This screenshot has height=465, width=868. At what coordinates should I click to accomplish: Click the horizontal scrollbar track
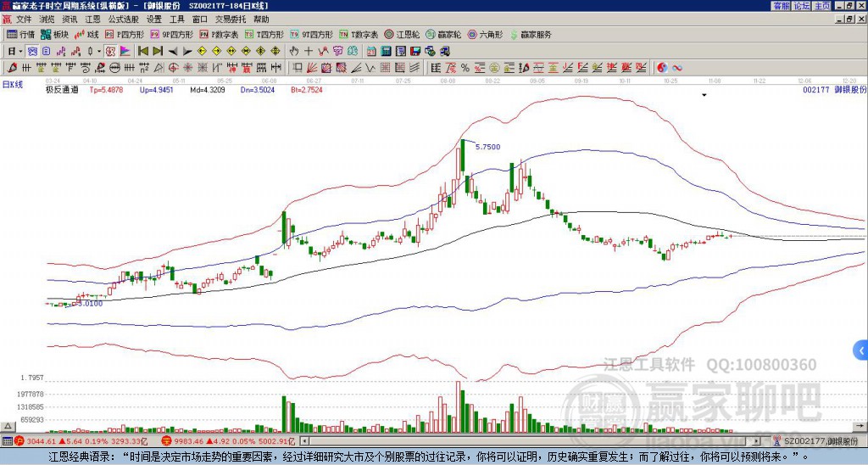coord(531,441)
